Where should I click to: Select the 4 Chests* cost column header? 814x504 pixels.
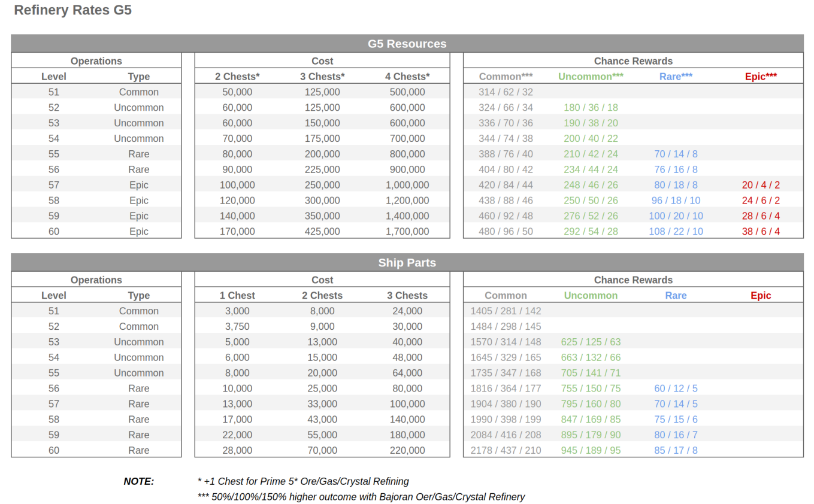407,76
